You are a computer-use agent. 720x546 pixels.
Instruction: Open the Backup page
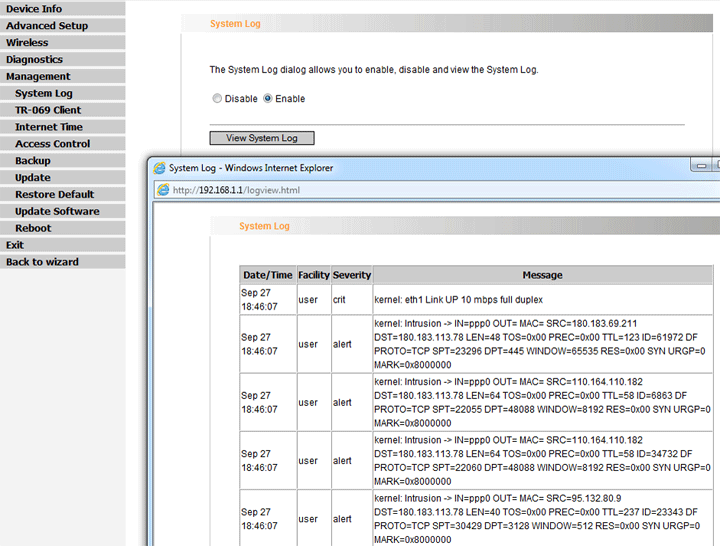tap(62, 161)
